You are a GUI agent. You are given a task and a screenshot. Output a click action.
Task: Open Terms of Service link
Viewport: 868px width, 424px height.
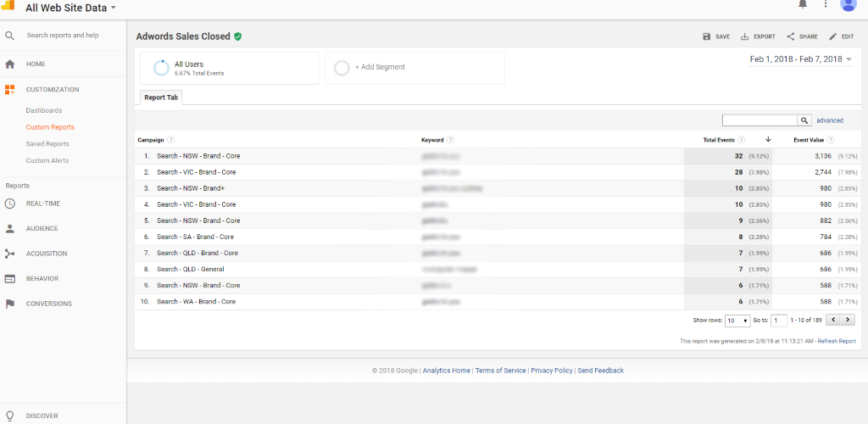(500, 371)
